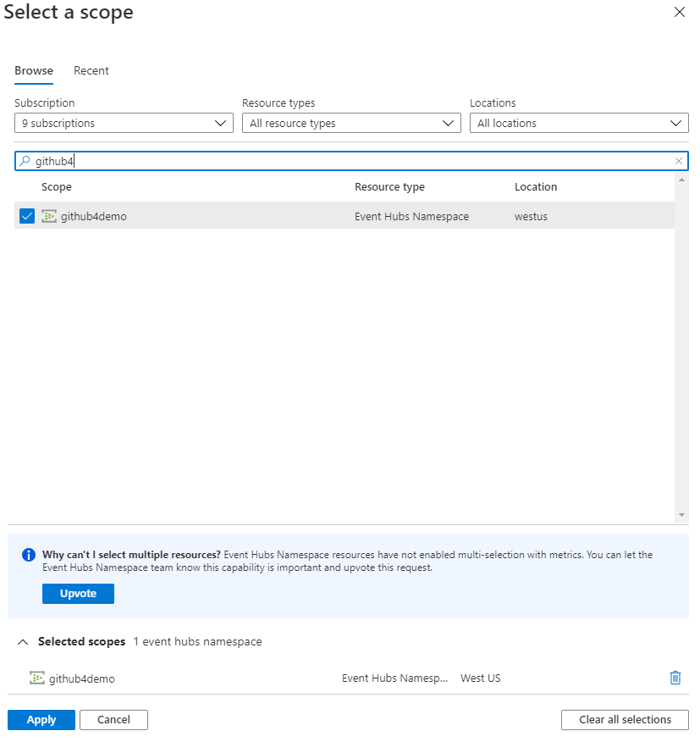Open the Recent tab
Image resolution: width=700 pixels, height=742 pixels.
91,70
